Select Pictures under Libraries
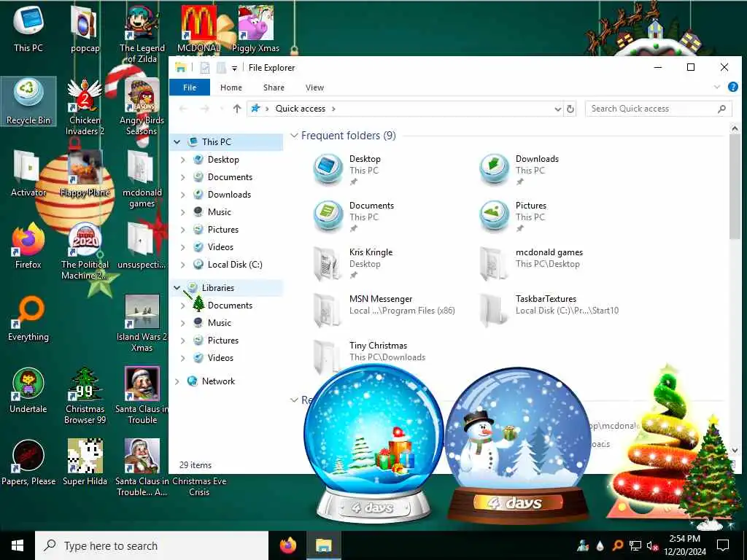 coord(223,341)
